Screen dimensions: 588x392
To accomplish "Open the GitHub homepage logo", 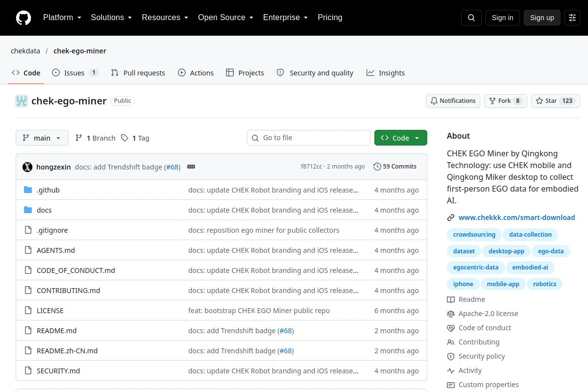I will (24, 18).
